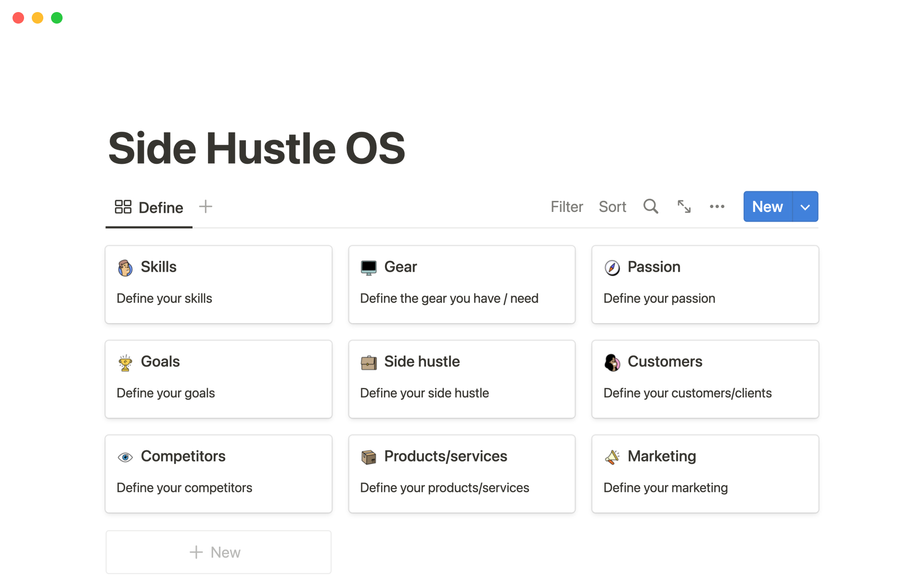The image size is (924, 578).
Task: Click the Goals trophy icon
Action: click(x=125, y=363)
